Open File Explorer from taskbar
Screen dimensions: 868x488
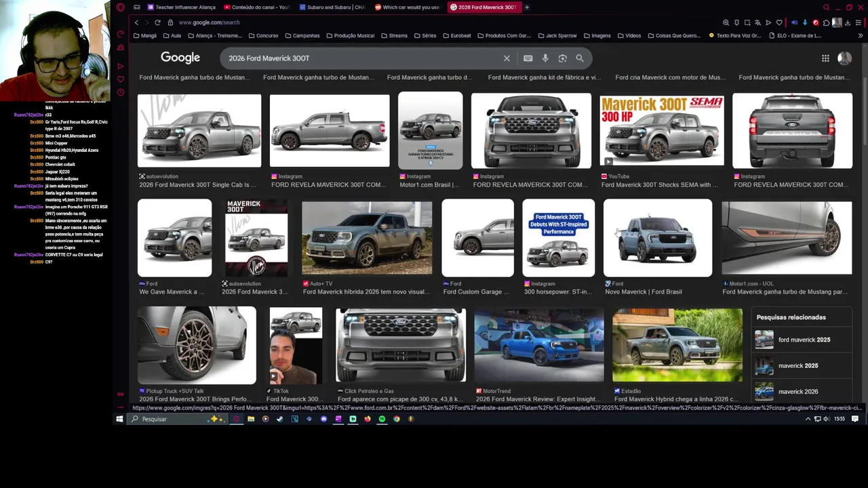tap(251, 419)
